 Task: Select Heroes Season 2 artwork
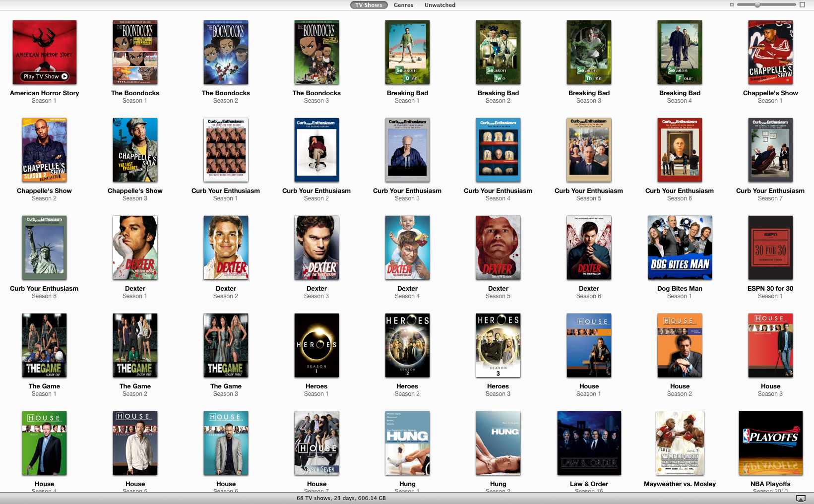point(407,345)
